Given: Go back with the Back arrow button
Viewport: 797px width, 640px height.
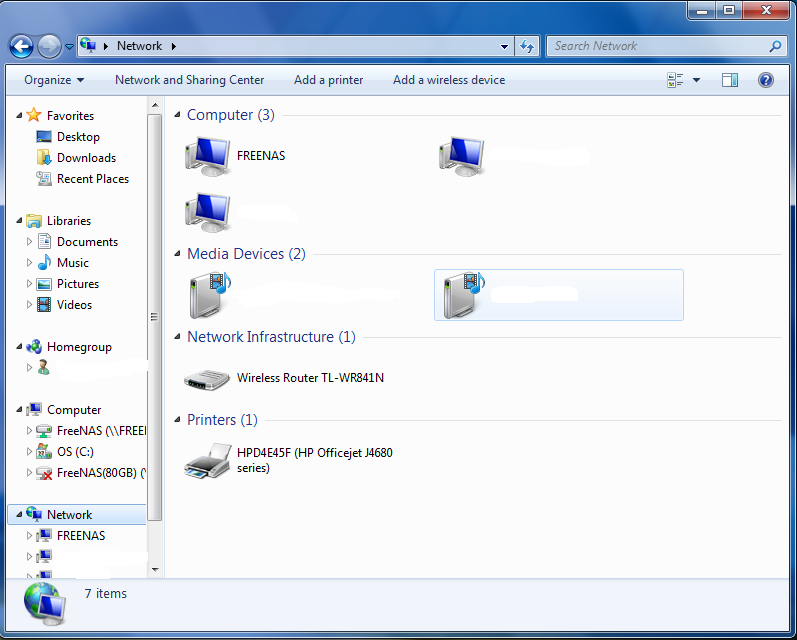Looking at the screenshot, I should coord(21,46).
